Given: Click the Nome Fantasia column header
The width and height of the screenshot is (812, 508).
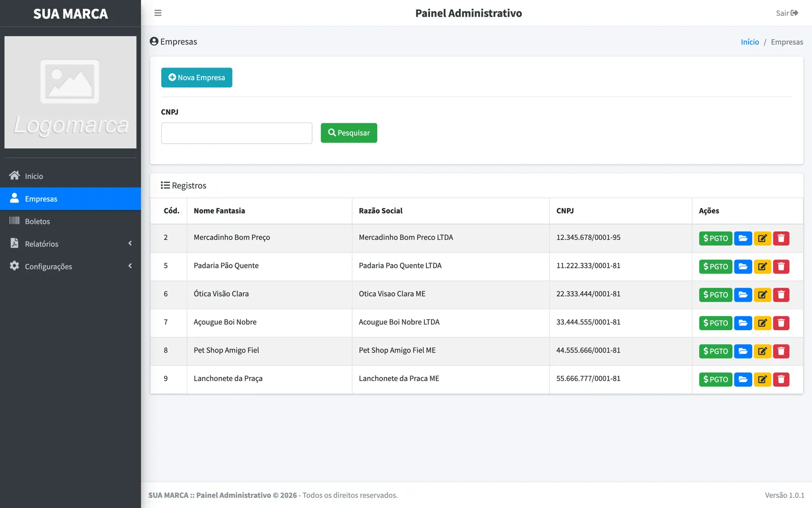Looking at the screenshot, I should [x=269, y=211].
